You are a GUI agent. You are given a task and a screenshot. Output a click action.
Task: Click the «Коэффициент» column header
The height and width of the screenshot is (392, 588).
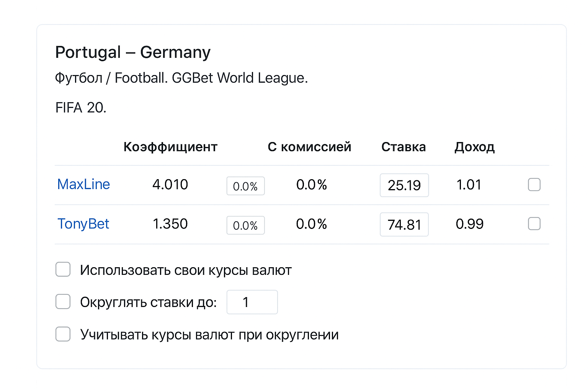[x=170, y=147]
